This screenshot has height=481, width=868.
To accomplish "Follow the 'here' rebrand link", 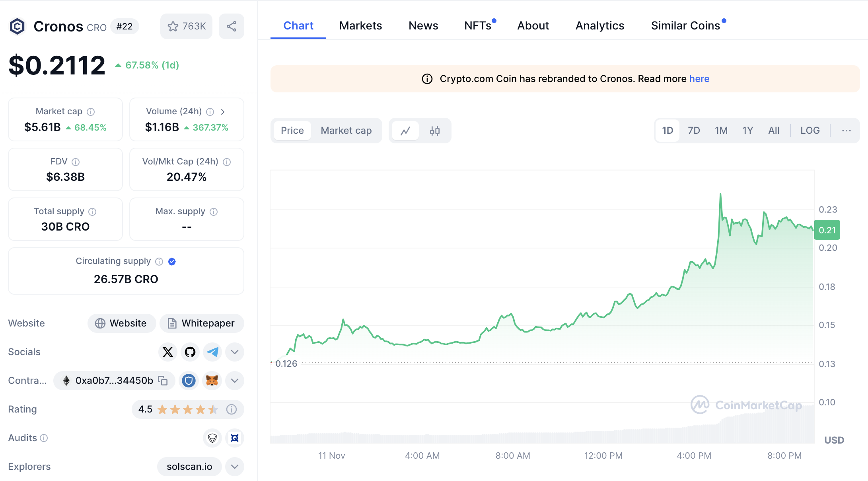I will pos(699,79).
